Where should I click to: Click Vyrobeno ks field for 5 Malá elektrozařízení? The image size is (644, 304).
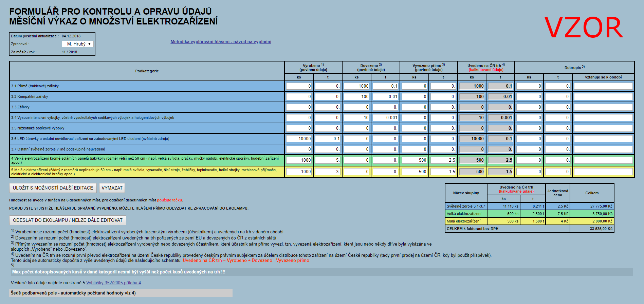coord(299,172)
